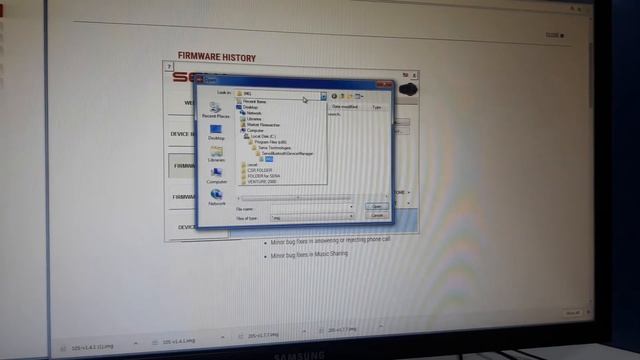This screenshot has width=640, height=360.
Task: Open File name dropdown arrow
Action: pyautogui.click(x=351, y=207)
